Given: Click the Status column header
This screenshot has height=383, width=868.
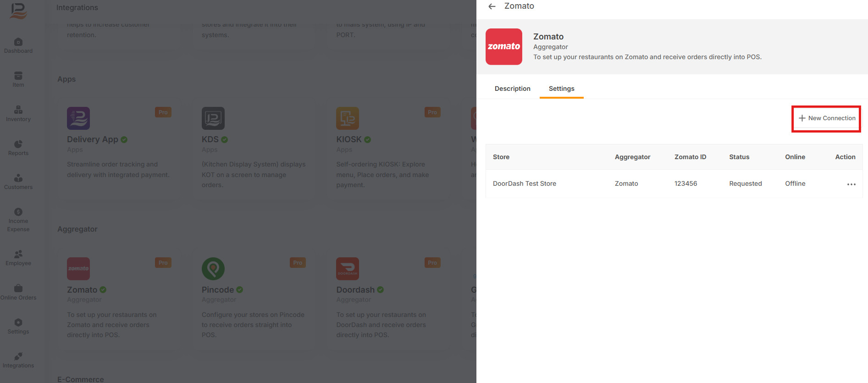Looking at the screenshot, I should coord(739,157).
